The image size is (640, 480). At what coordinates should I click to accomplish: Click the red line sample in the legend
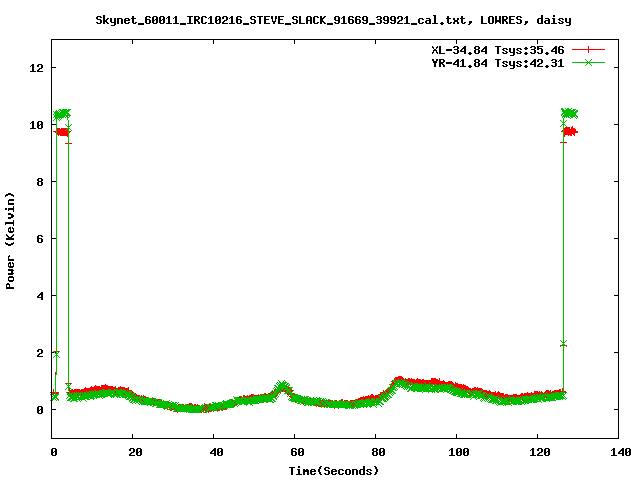[x=588, y=50]
